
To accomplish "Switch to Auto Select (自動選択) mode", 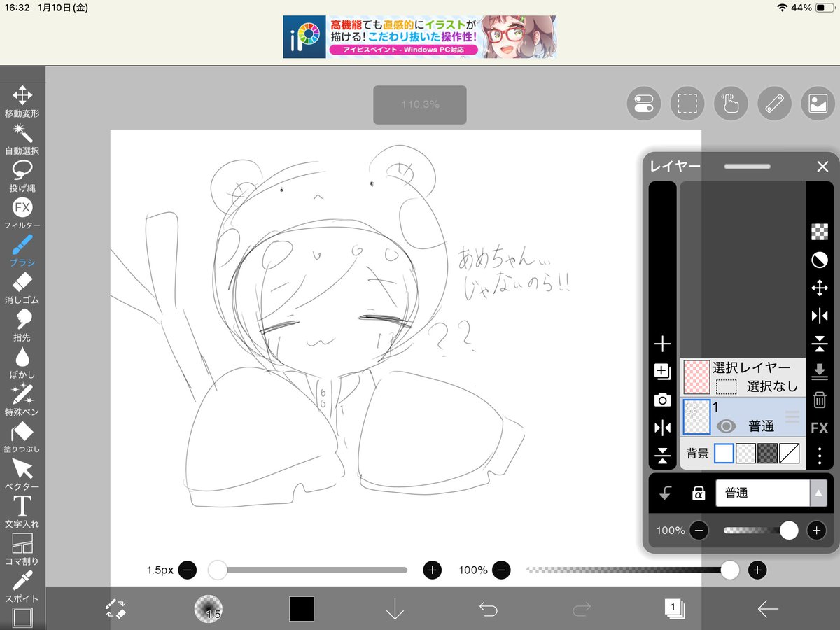I will 23,133.
